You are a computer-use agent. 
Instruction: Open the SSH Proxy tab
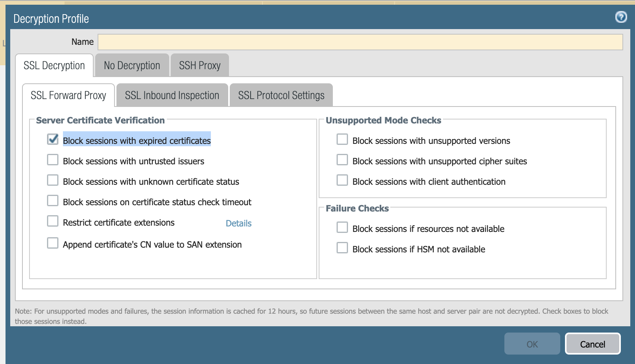click(x=199, y=66)
